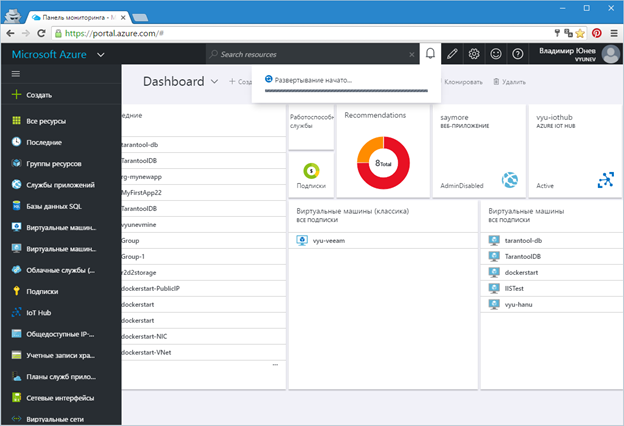Viewport: 624px width, 426px height.
Task: Go back in browser history
Action: [x=10, y=33]
